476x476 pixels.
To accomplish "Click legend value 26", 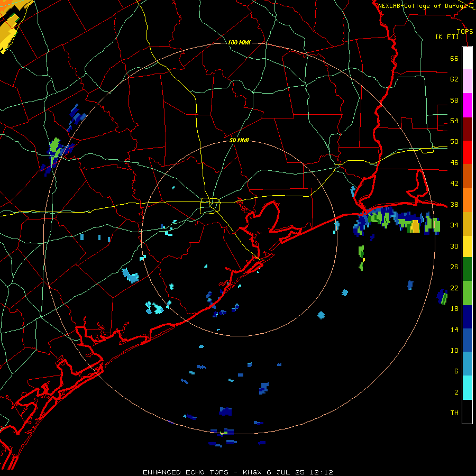I will (x=454, y=267).
